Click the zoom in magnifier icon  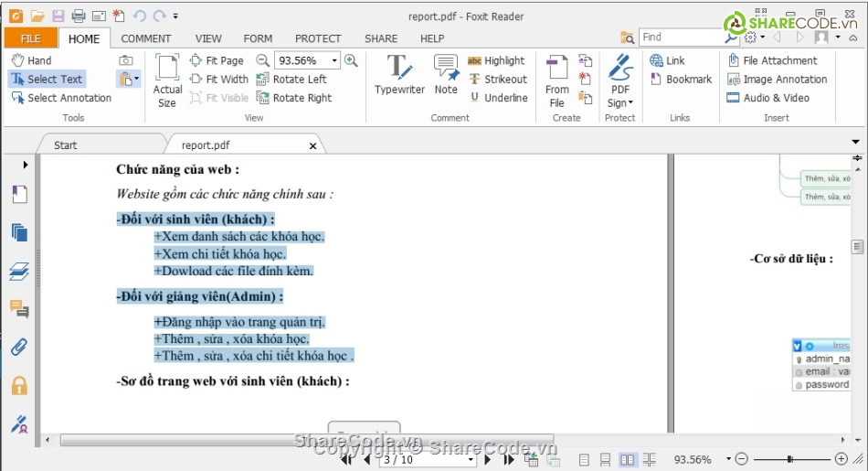351,60
